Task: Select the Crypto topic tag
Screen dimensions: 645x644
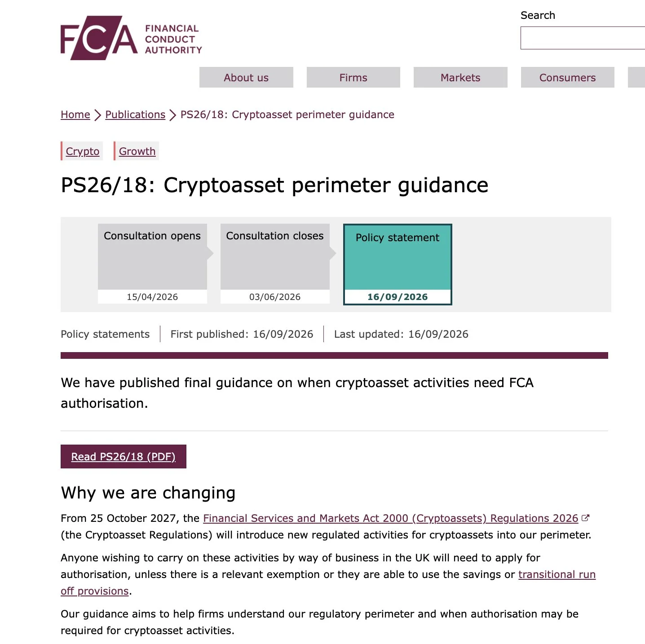Action: (82, 151)
